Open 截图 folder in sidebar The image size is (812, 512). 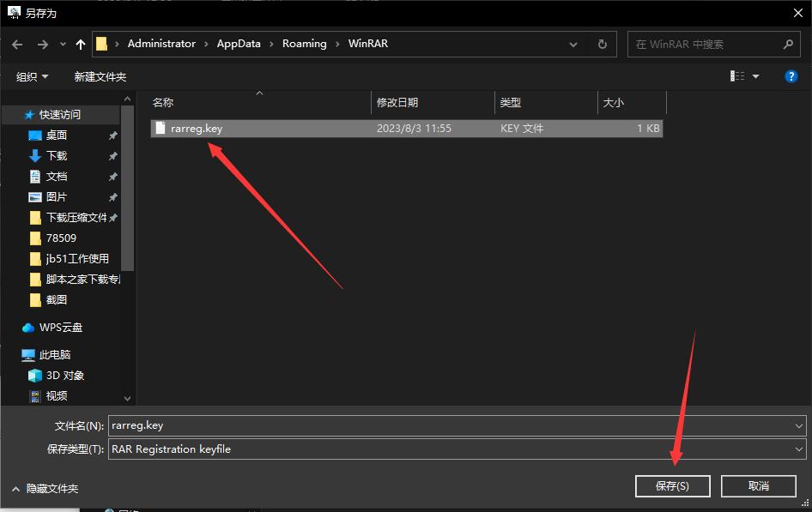[x=57, y=300]
